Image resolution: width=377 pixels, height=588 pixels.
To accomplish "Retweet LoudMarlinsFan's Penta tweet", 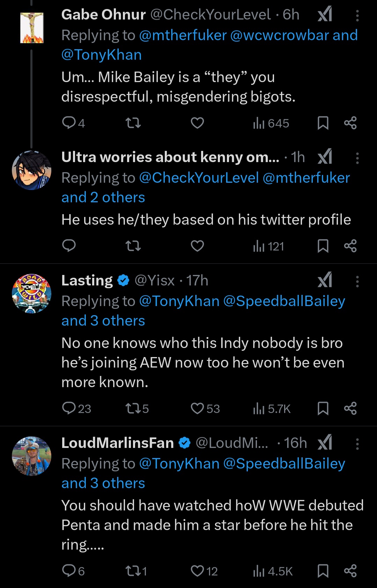I will point(133,571).
